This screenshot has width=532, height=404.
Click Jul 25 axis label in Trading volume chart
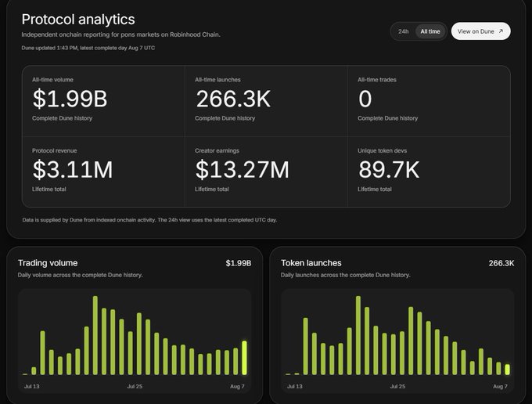135,386
